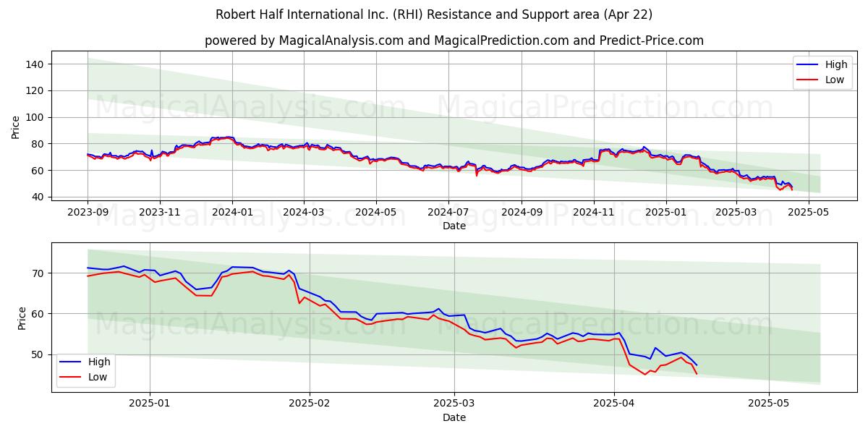Click the top chart x-axis label 2025-05
Image resolution: width=868 pixels, height=434 pixels.
(x=809, y=213)
